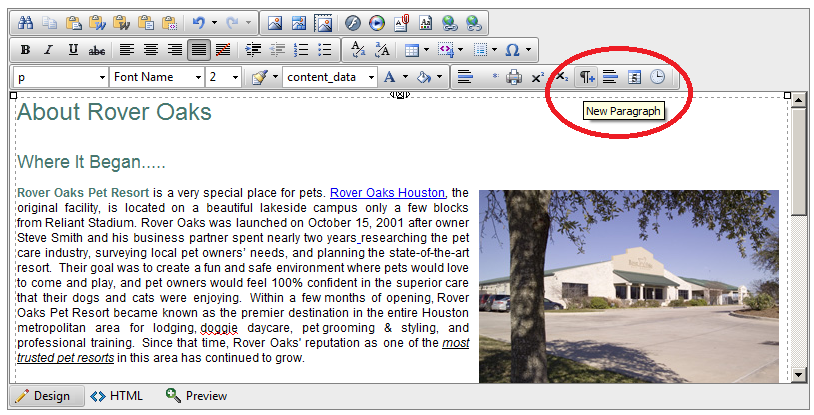Click the About Rover Oaks heading
814x415 pixels.
114,112
